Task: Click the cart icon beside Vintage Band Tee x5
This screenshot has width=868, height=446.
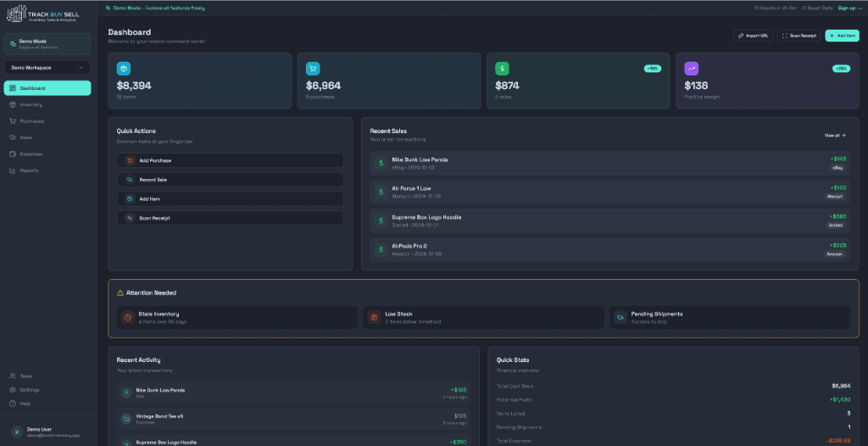Action: coord(126,419)
